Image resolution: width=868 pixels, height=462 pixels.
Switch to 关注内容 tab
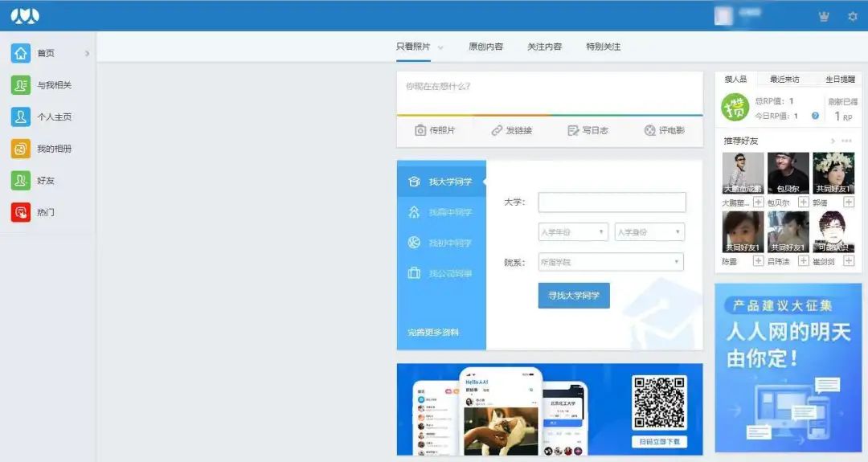[545, 47]
